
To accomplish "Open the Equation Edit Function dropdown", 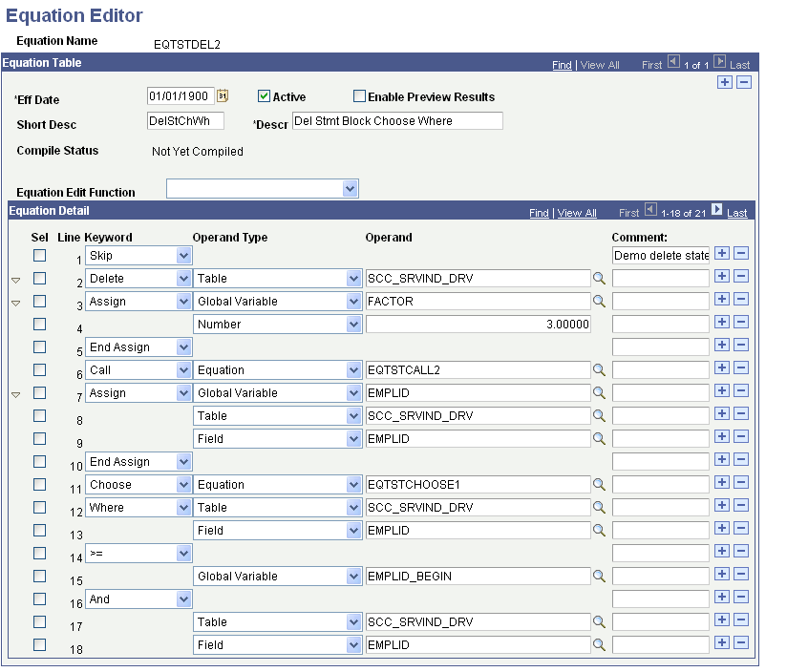I will coord(350,188).
